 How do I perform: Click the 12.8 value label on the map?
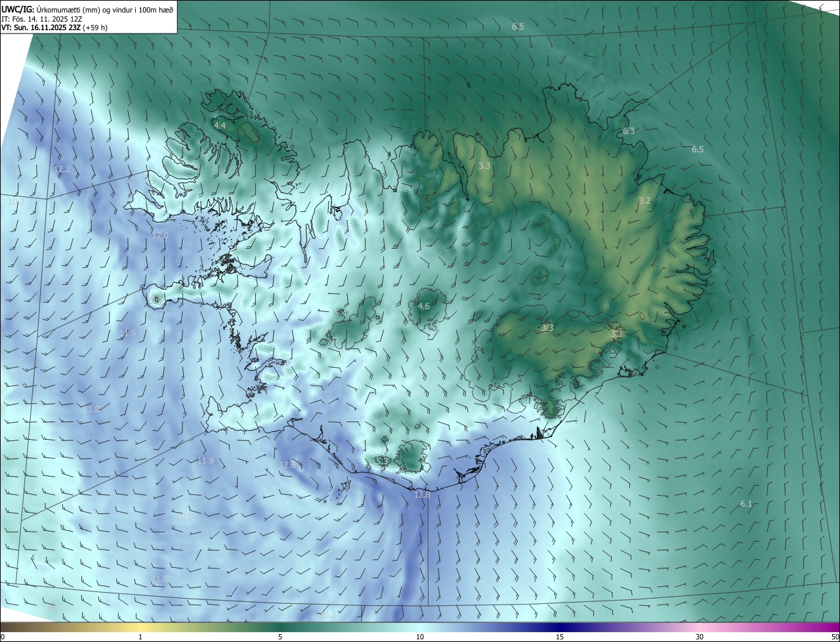pos(423,494)
